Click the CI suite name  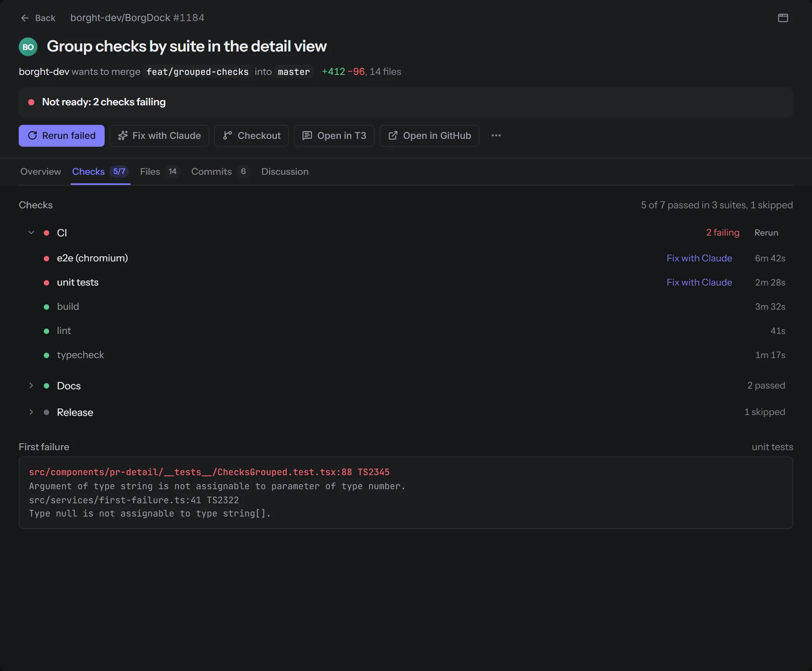[62, 233]
